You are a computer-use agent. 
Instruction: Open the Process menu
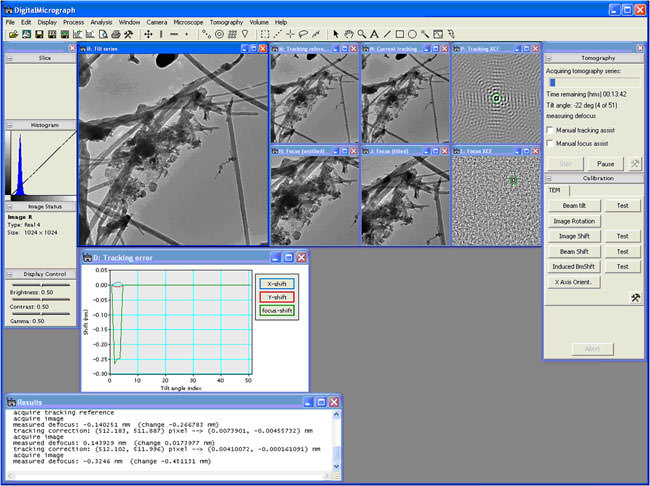pyautogui.click(x=73, y=22)
